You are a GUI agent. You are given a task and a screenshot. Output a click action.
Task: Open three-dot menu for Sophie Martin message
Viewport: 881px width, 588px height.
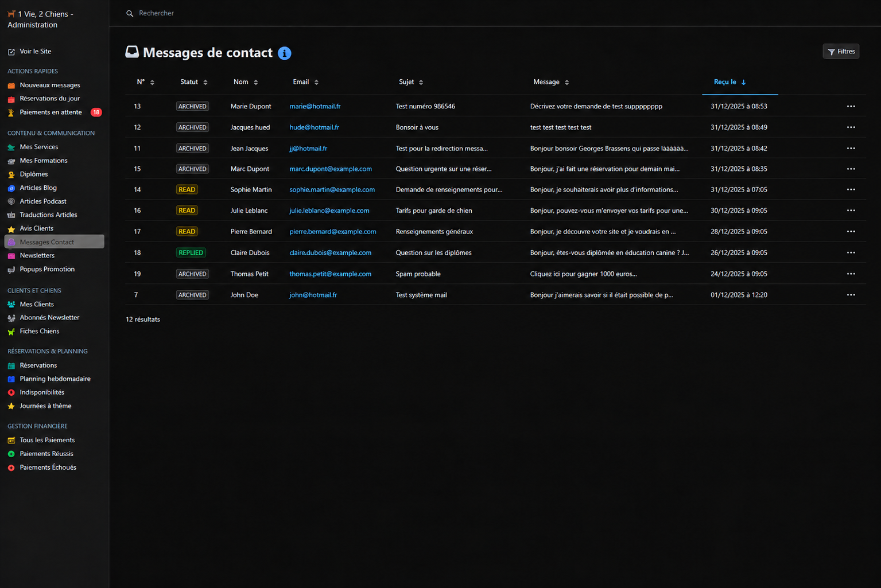tap(851, 189)
